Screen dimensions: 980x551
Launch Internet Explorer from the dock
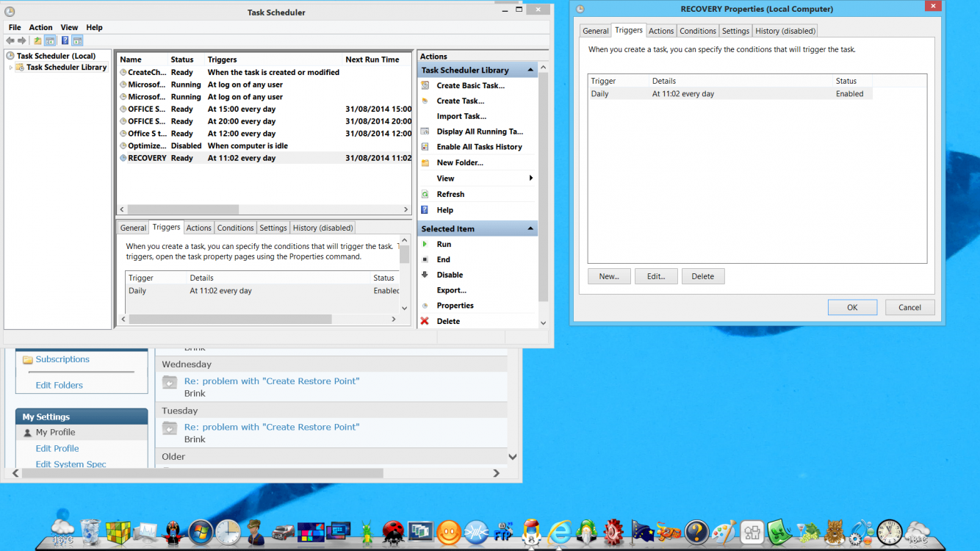[560, 531]
